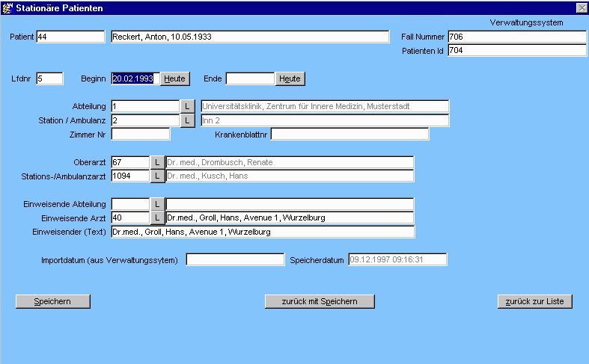Open lookup for Stations-/Ambulanzarzt

(x=157, y=176)
